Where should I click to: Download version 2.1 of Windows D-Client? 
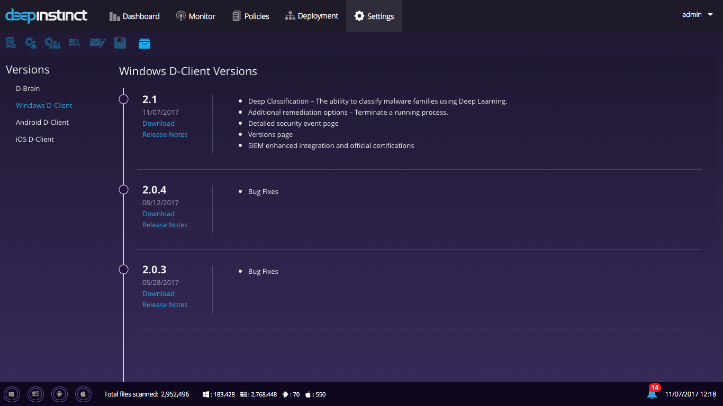[159, 124]
